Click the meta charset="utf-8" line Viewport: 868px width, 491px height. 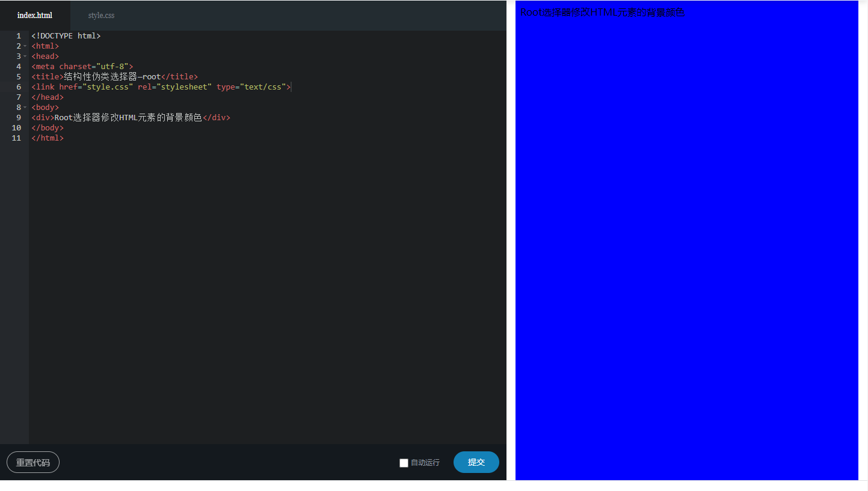tap(82, 67)
